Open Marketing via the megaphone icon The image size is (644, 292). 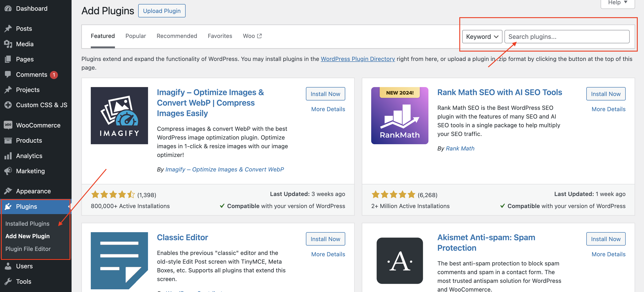click(8, 171)
